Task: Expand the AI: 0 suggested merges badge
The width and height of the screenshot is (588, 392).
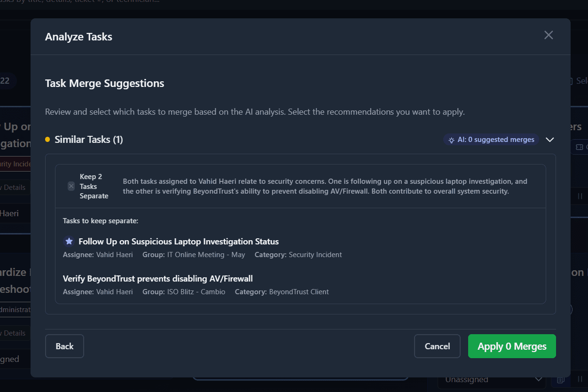Action: 491,139
